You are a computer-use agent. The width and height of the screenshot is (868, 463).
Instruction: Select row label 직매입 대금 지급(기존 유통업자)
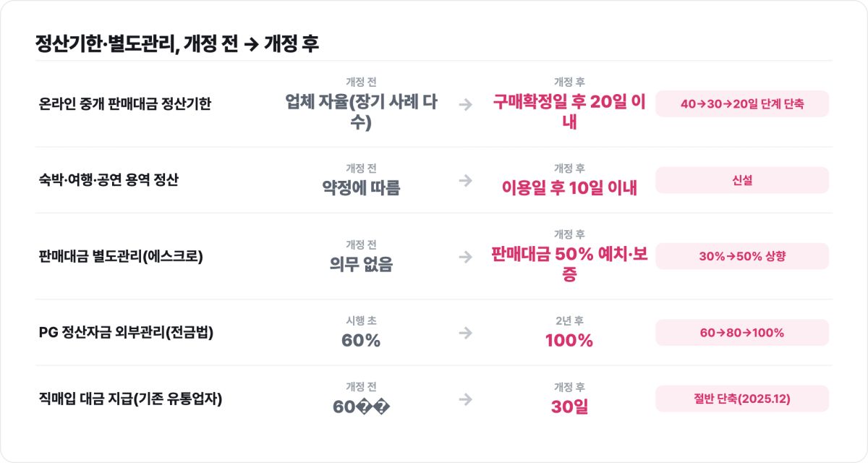pos(130,399)
